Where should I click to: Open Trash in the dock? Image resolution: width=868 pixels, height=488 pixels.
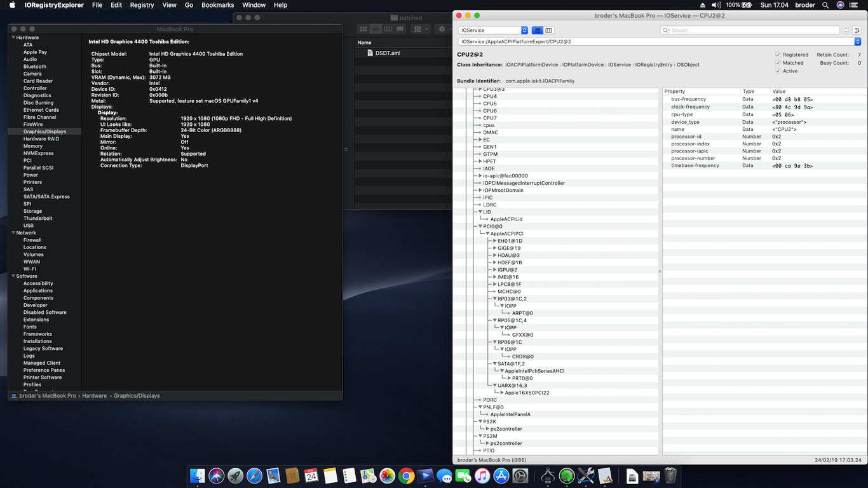[670, 475]
